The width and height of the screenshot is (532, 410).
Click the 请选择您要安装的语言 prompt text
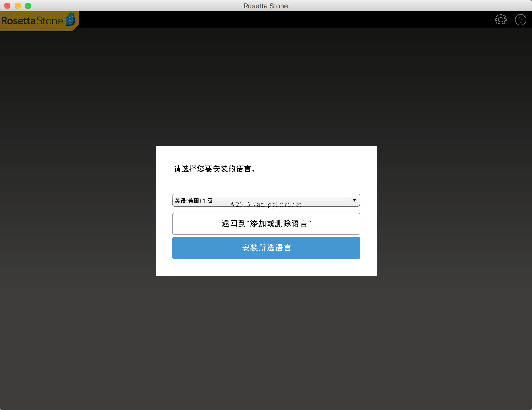click(x=215, y=169)
